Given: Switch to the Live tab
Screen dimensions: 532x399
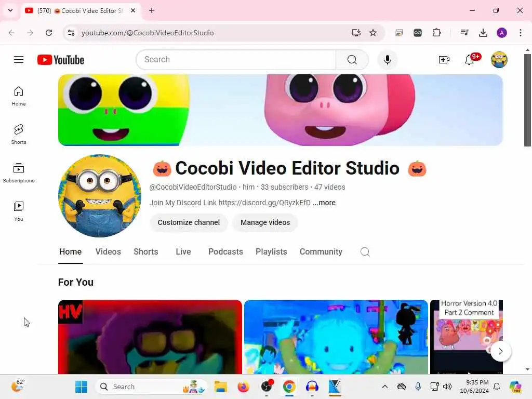Looking at the screenshot, I should 183,252.
